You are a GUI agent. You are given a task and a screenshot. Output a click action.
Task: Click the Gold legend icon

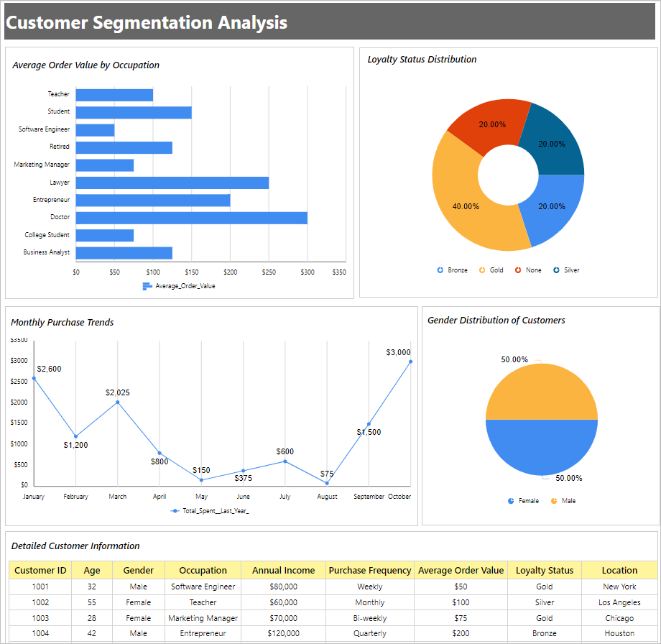(482, 270)
